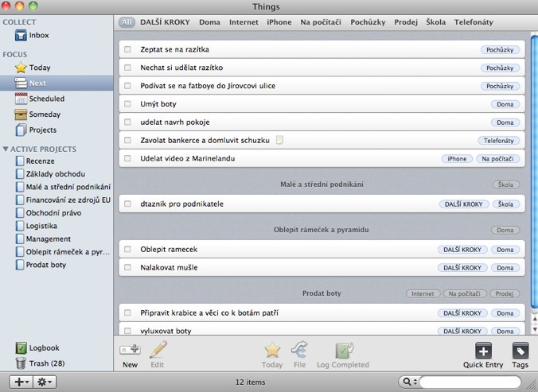
Task: Show the Tags bar button
Action: coord(520,351)
